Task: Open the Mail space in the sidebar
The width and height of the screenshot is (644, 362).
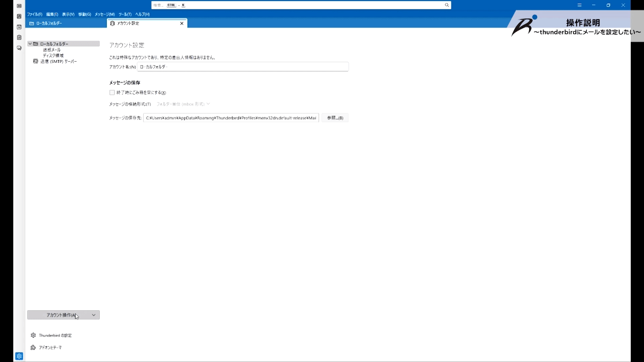Action: (19, 6)
